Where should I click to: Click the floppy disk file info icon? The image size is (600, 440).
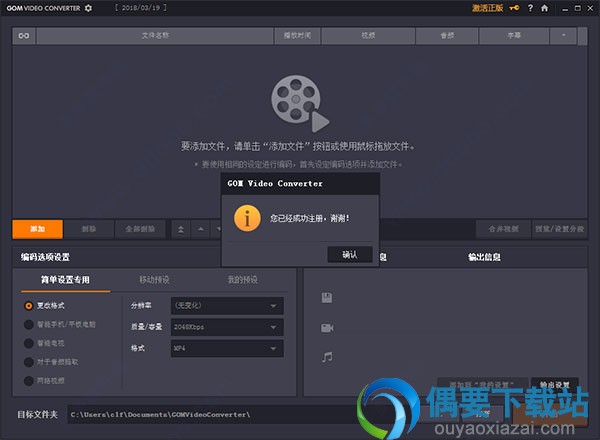point(327,298)
